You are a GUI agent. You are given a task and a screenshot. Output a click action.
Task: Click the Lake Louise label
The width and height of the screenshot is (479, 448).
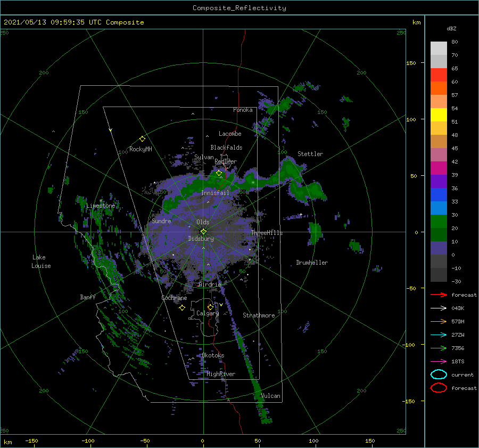pos(41,262)
